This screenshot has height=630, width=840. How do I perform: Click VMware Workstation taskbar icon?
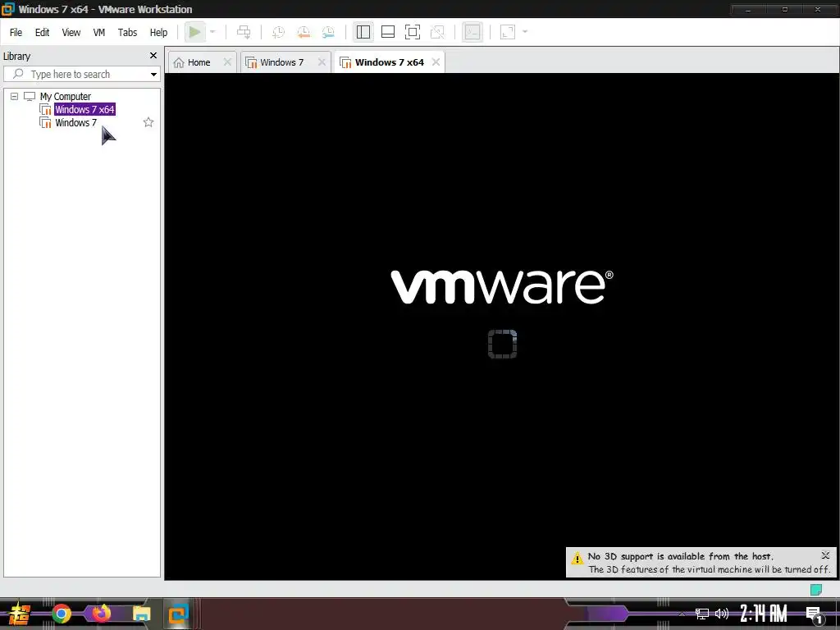[x=178, y=614]
